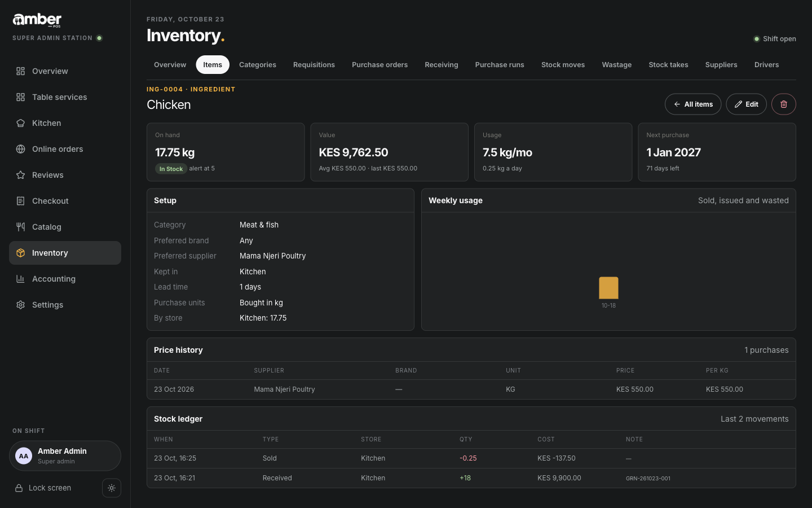The image size is (812, 508).
Task: Open the Overview sidebar icon
Action: click(x=20, y=71)
